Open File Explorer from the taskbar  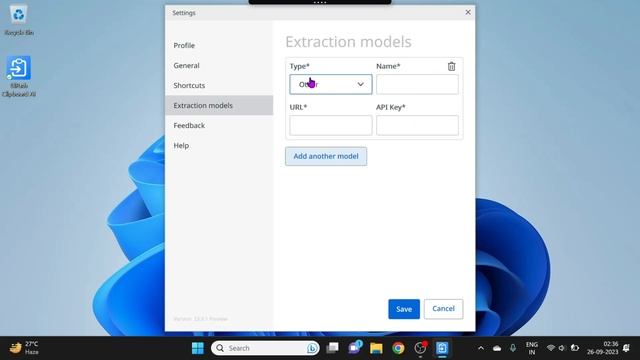click(376, 348)
